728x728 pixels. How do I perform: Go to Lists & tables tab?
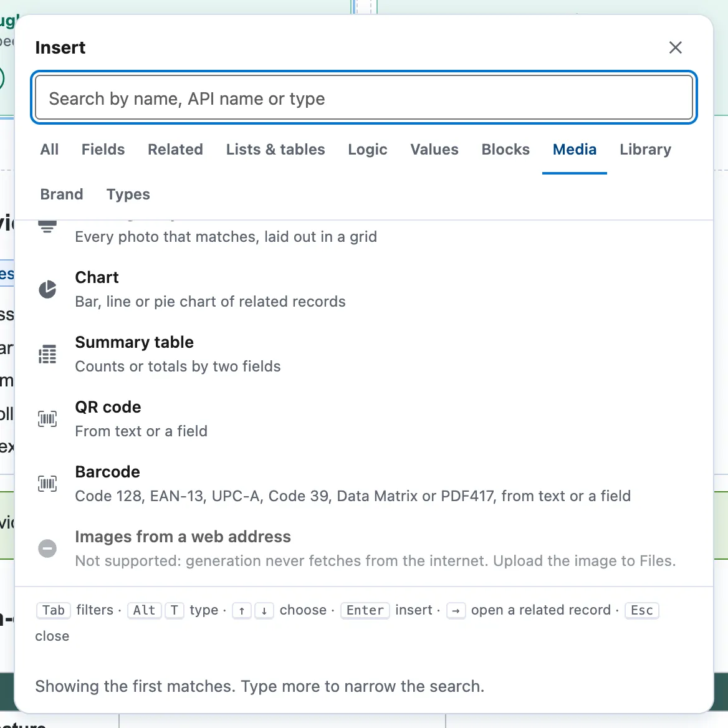pos(275,150)
